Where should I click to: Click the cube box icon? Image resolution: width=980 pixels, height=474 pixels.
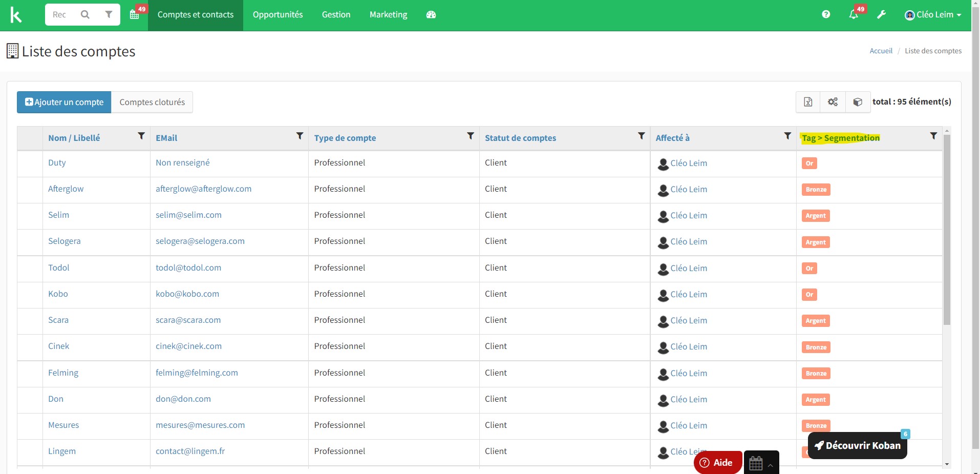(858, 102)
